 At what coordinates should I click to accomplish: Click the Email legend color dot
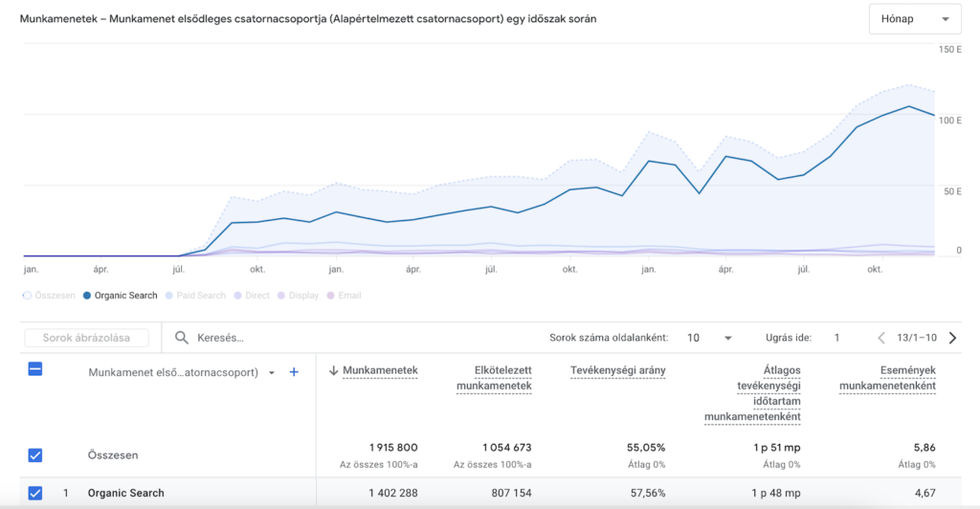tap(331, 296)
